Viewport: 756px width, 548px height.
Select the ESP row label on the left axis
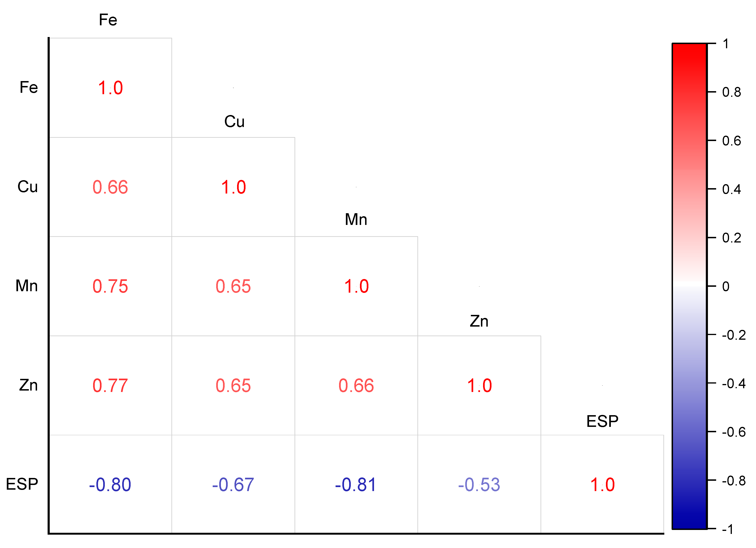tap(22, 484)
